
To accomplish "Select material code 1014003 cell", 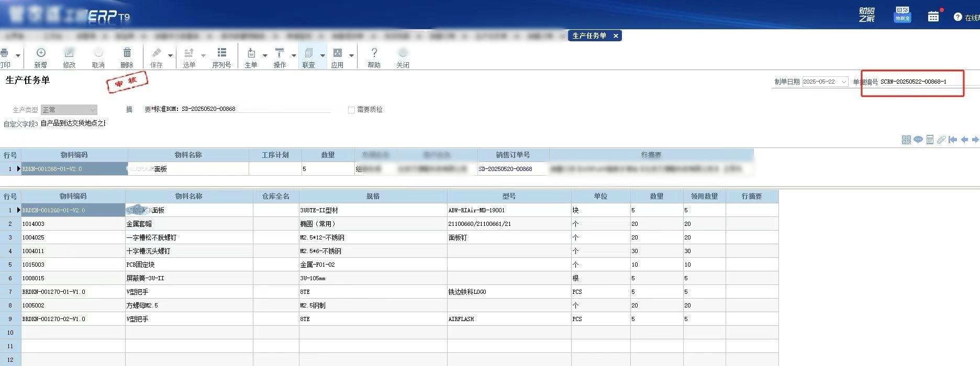I will pos(73,224).
